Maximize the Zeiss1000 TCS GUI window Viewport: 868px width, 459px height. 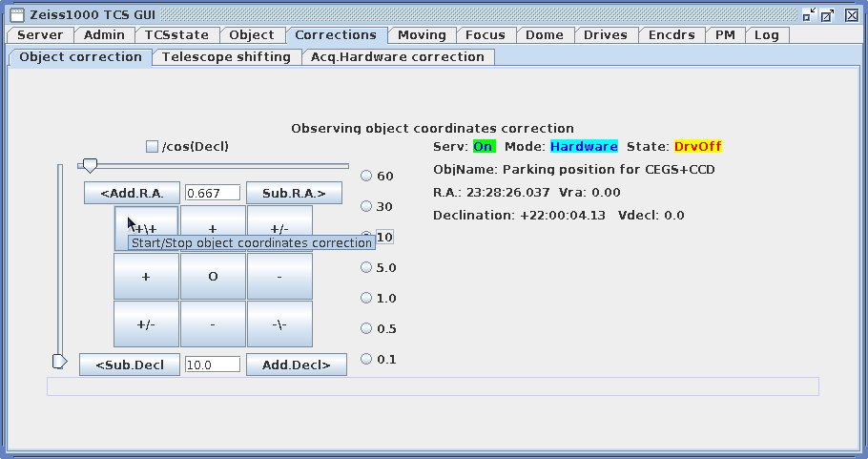[828, 15]
